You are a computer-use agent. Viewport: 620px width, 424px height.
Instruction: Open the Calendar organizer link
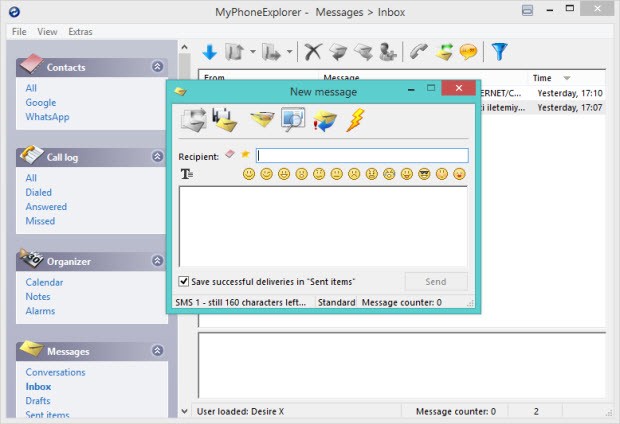[44, 282]
